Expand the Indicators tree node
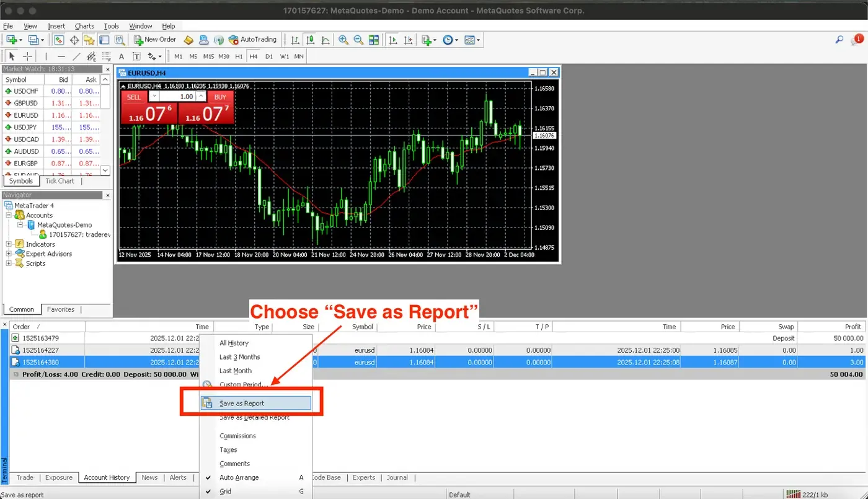Screen dimensions: 868x499 (9, 244)
